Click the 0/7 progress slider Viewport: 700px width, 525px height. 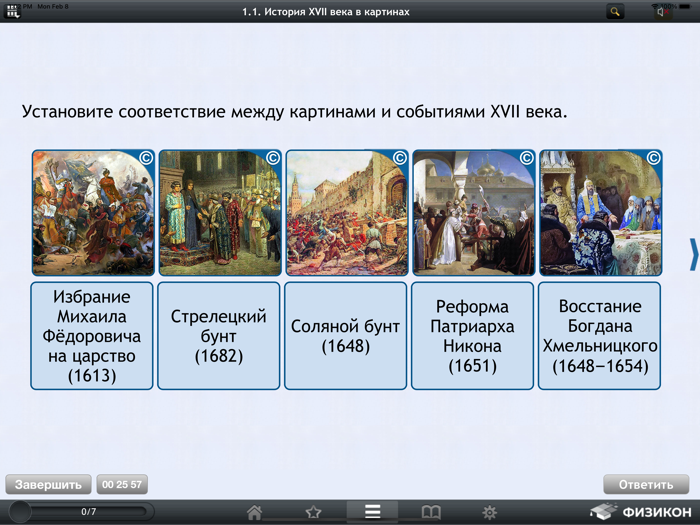83,512
